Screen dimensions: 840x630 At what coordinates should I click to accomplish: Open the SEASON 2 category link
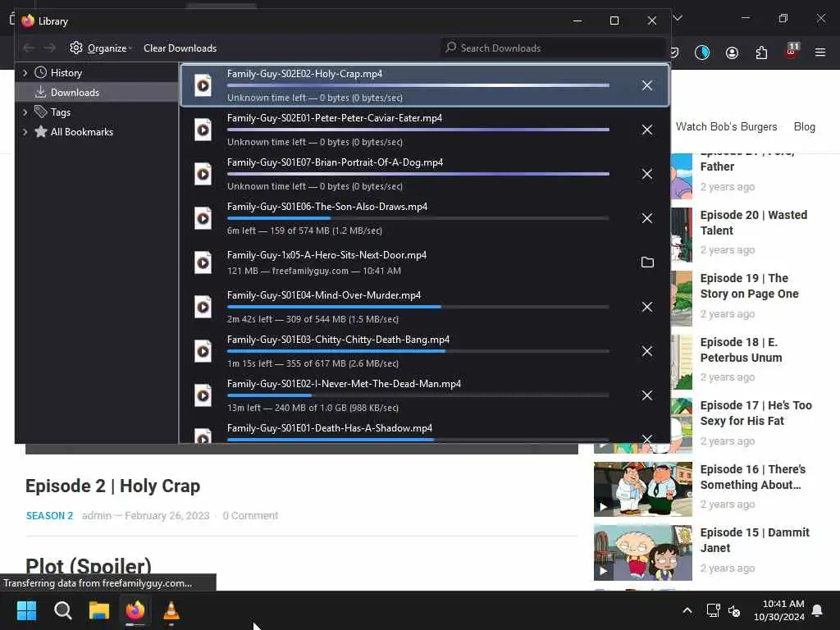49,516
